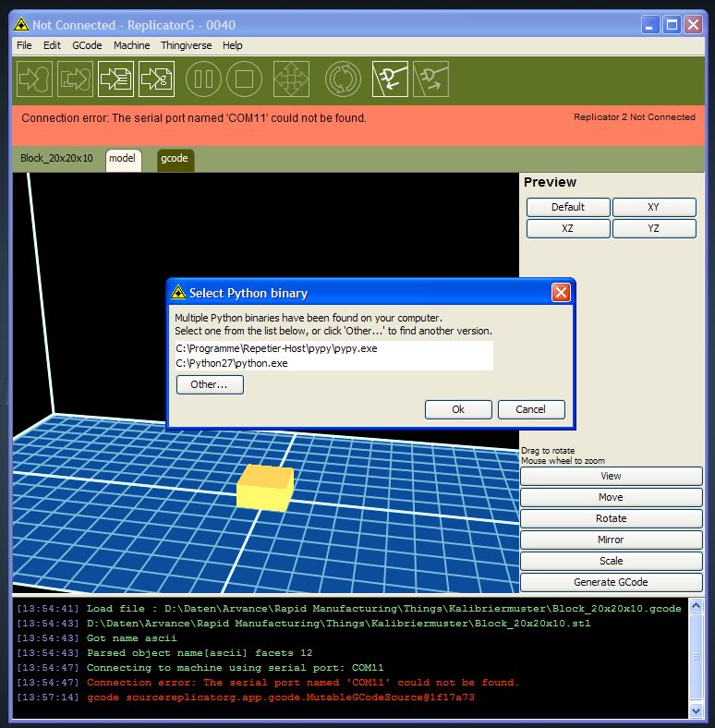Click the Scale button
Screen dimensions: 715x728
click(x=611, y=561)
